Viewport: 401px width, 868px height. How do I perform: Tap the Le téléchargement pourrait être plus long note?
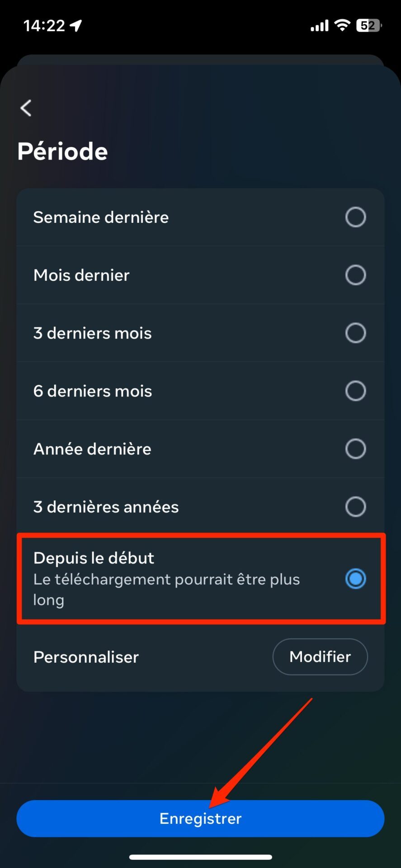click(x=166, y=590)
